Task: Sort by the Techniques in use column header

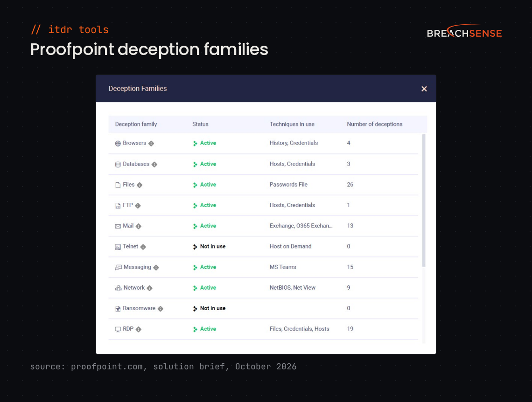Action: [292, 125]
